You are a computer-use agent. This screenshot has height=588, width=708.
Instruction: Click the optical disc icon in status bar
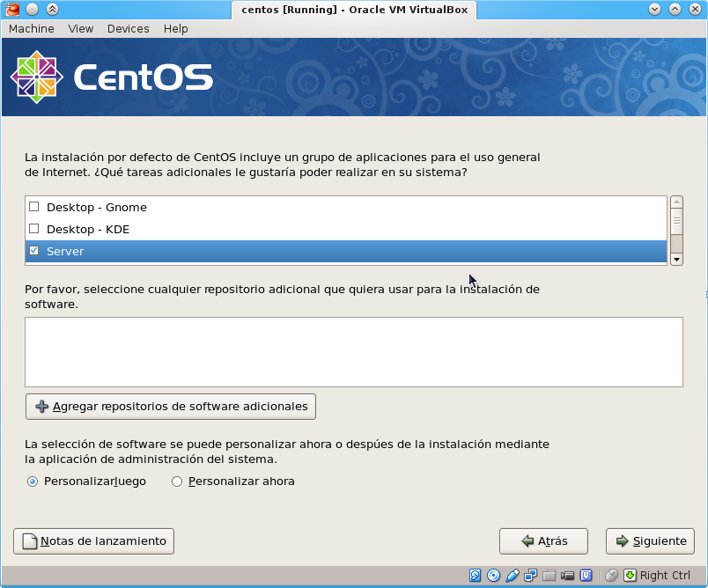493,576
